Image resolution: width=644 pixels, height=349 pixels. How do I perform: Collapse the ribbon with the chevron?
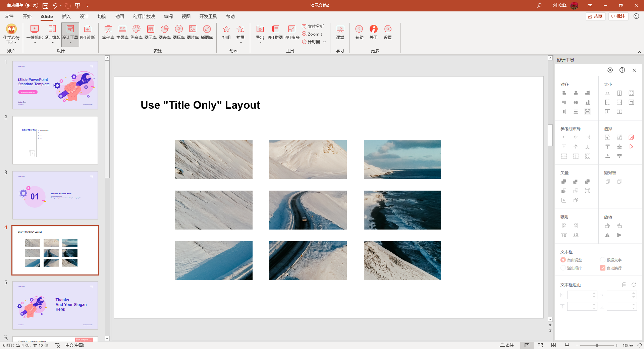tap(639, 52)
